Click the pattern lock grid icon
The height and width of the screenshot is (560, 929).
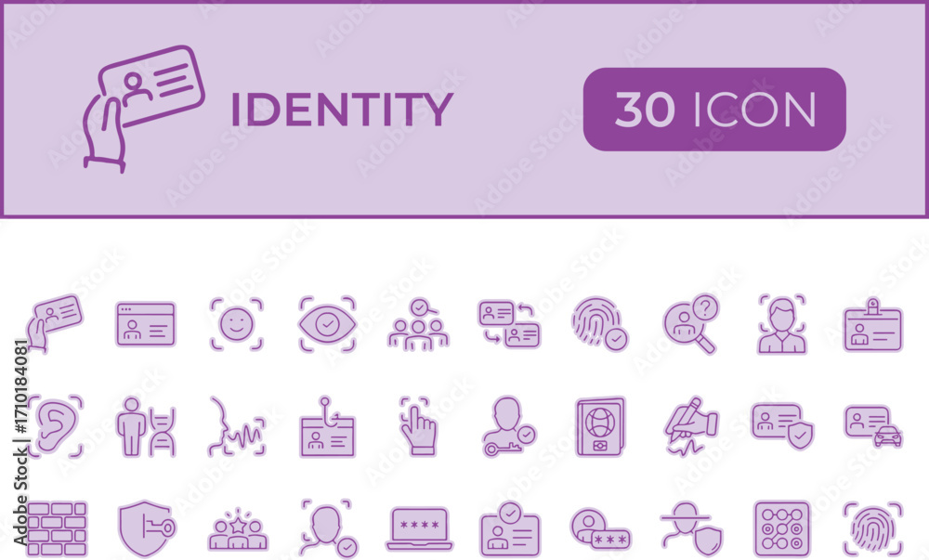[x=782, y=528]
